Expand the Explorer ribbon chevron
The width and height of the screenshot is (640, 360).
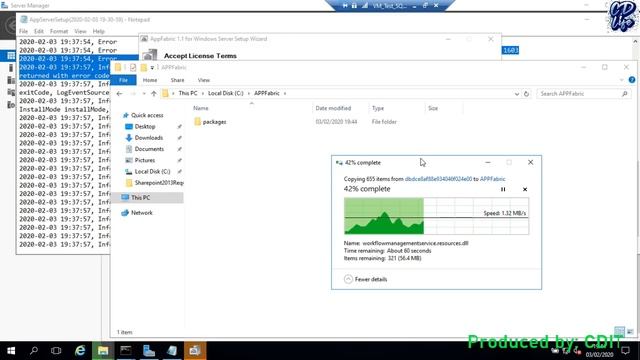click(x=622, y=80)
